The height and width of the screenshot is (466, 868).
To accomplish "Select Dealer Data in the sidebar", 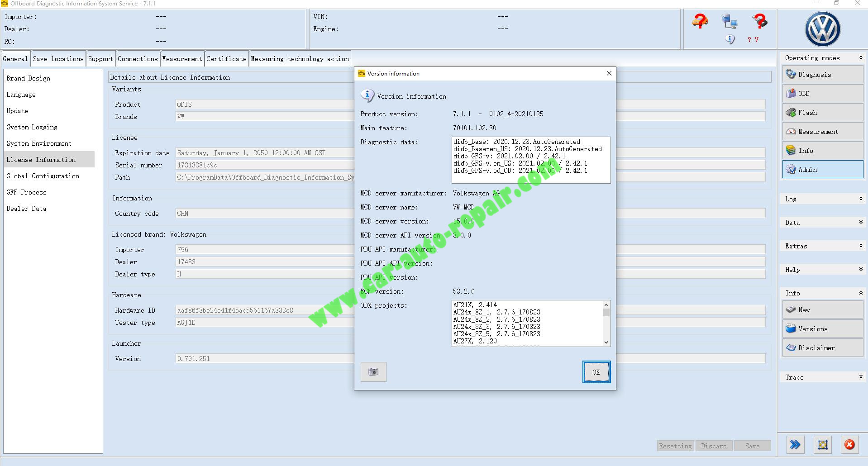I will (49, 209).
